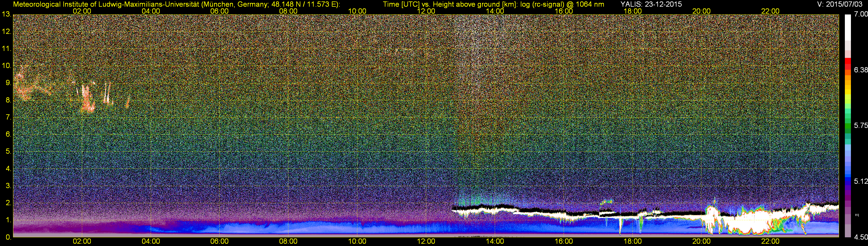The height and width of the screenshot is (246, 868).
Task: Click the small eq label beside colorbar
Action: click(x=857, y=214)
